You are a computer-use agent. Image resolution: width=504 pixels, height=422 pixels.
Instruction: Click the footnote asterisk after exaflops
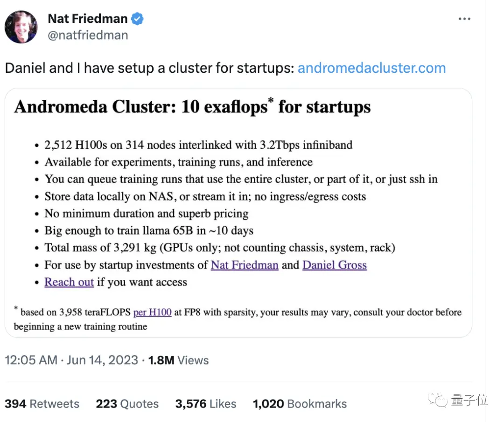pyautogui.click(x=271, y=100)
